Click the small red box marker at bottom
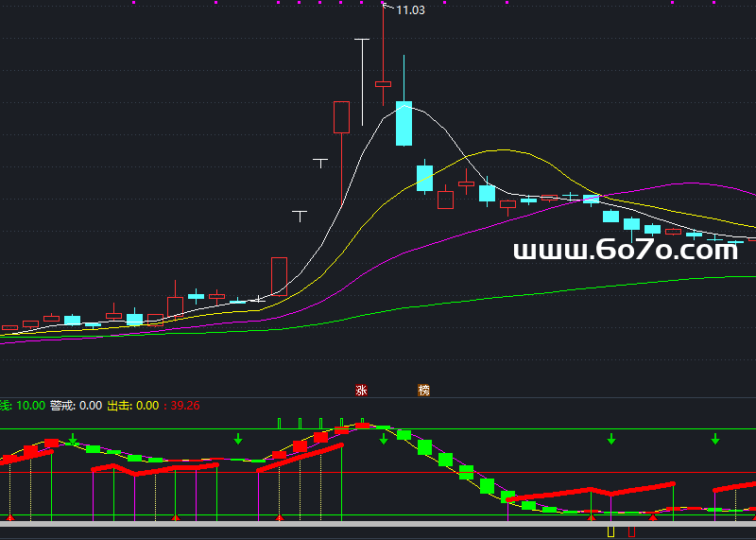The image size is (756, 540). (x=632, y=531)
